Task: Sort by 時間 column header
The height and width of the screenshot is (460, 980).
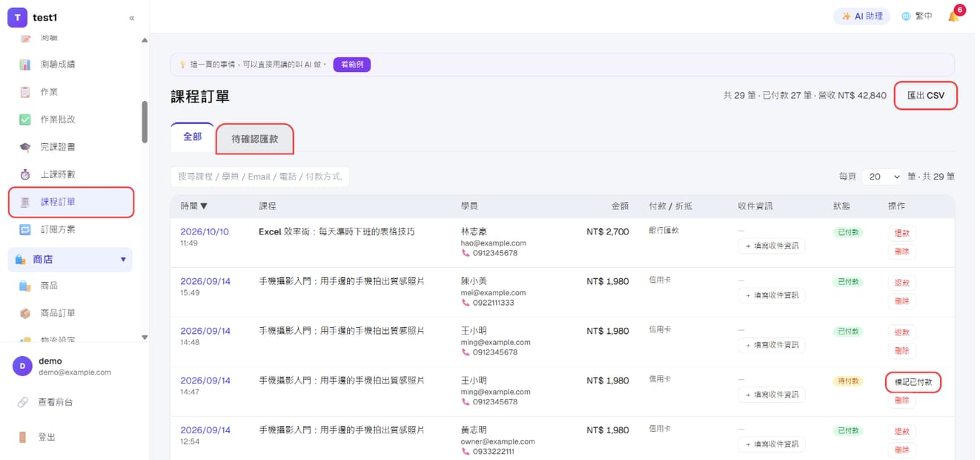Action: click(194, 206)
